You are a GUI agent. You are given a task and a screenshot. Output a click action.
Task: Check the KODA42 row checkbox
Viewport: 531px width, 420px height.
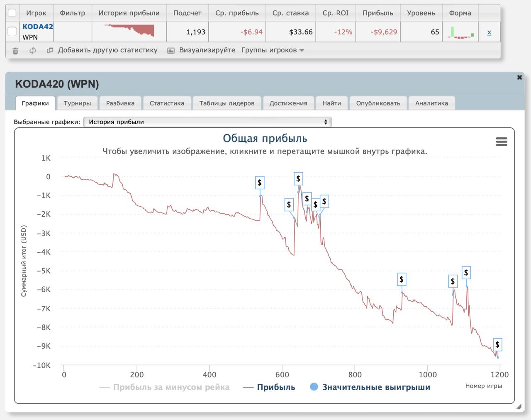coord(12,32)
